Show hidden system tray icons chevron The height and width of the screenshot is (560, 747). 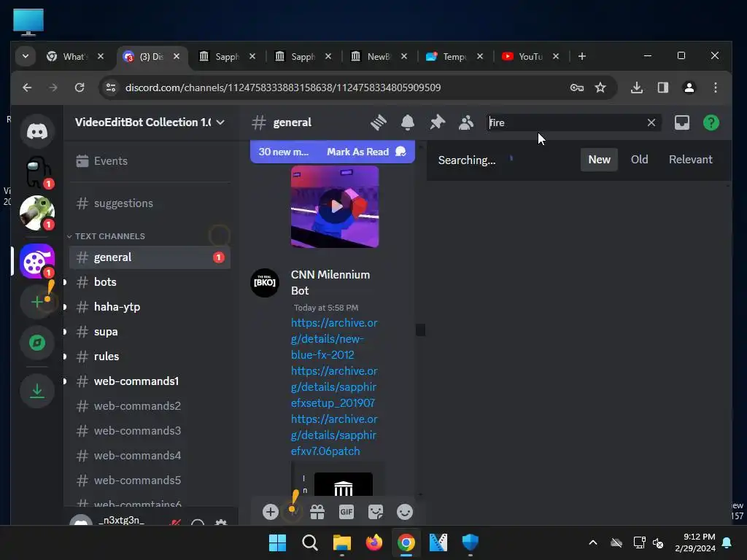pyautogui.click(x=592, y=542)
